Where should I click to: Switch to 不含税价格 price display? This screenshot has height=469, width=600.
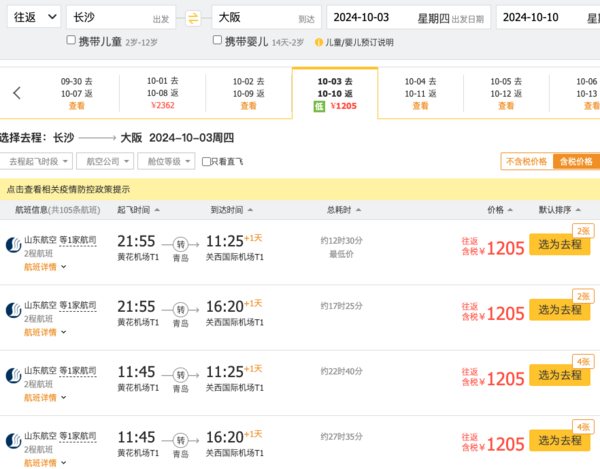click(x=527, y=161)
